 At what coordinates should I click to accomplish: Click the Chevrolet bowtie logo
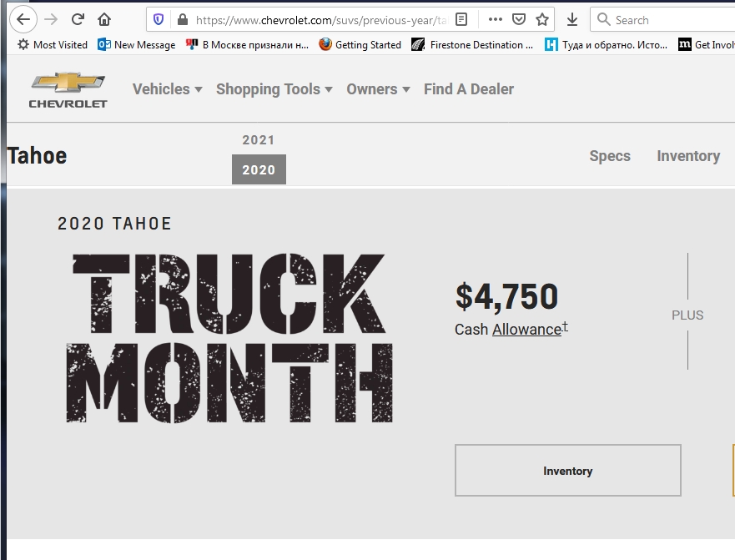point(68,90)
